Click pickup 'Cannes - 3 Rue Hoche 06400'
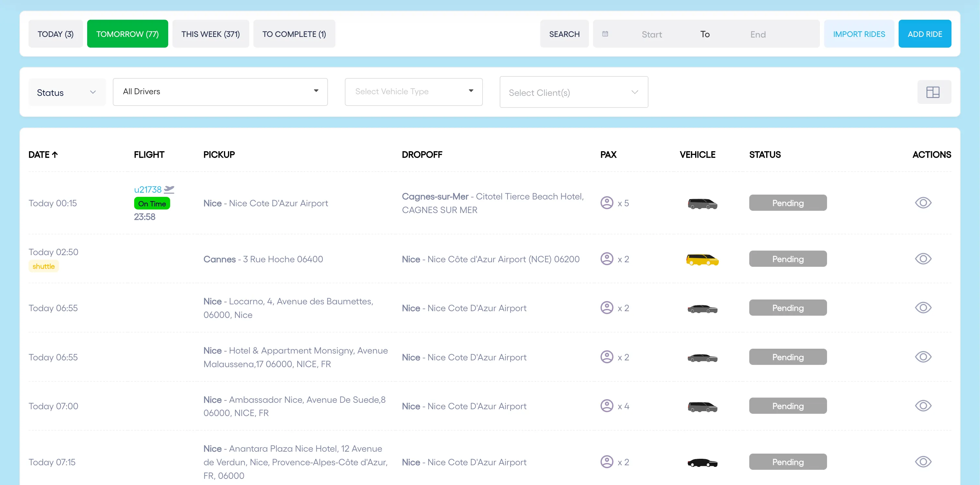Viewport: 980px width, 485px height. click(263, 259)
